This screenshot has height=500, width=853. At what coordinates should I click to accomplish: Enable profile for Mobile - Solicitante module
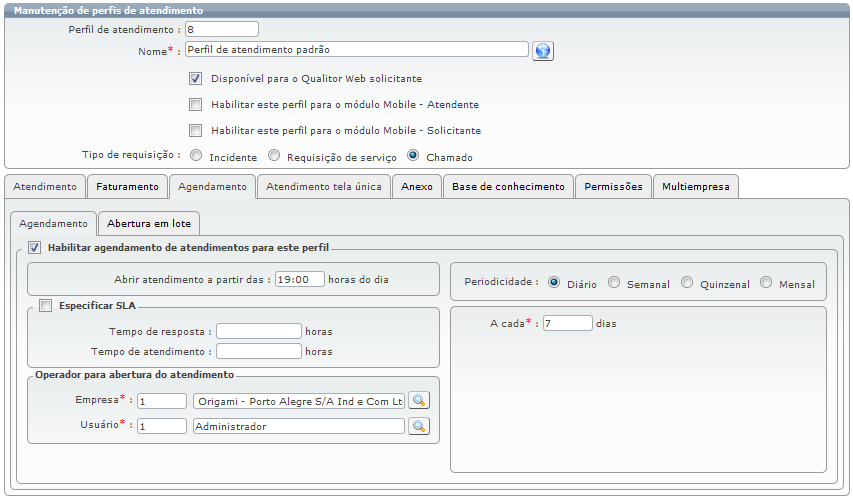(x=196, y=130)
